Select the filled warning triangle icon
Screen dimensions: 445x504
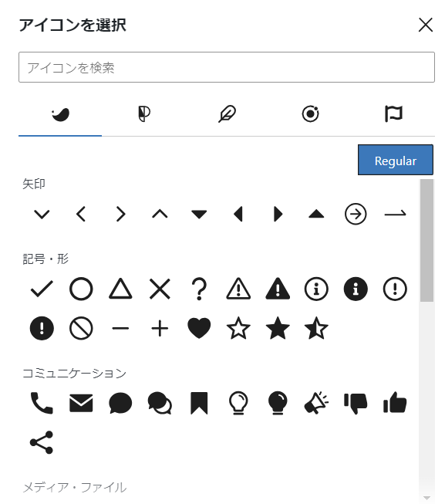(x=278, y=289)
